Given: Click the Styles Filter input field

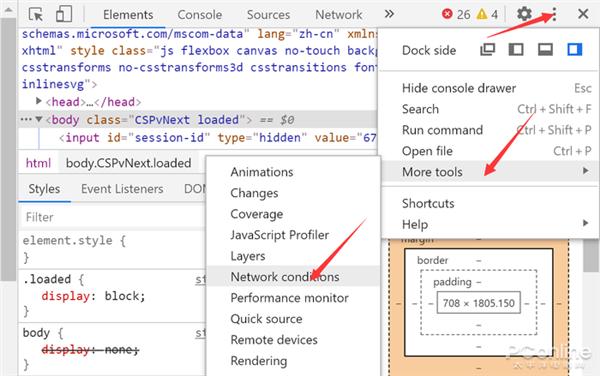Looking at the screenshot, I should (113, 217).
